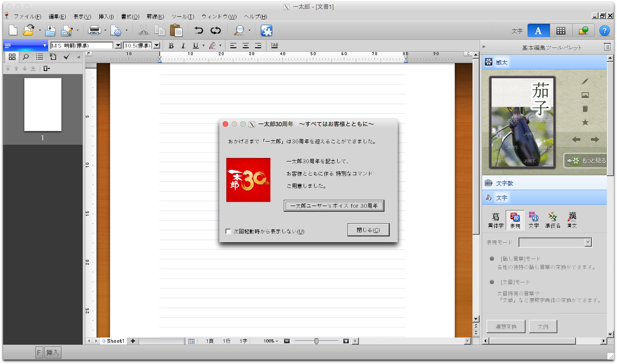Click the undo arrow icon

(199, 30)
